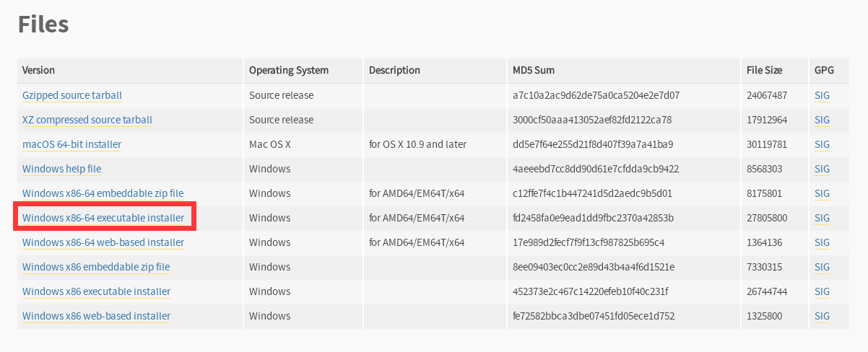Viewport: 868px width, 352px height.
Task: Click SIG link for Windows help file
Action: (x=822, y=169)
